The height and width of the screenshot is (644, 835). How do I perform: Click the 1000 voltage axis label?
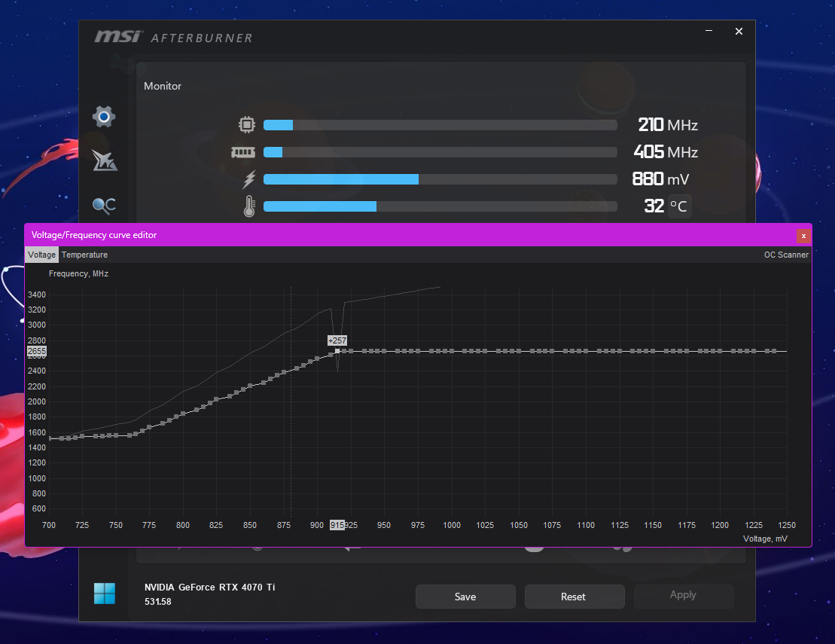pyautogui.click(x=452, y=525)
